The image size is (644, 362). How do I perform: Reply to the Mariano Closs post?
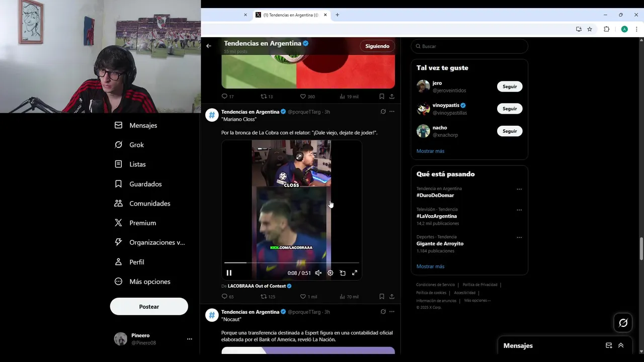(x=227, y=297)
